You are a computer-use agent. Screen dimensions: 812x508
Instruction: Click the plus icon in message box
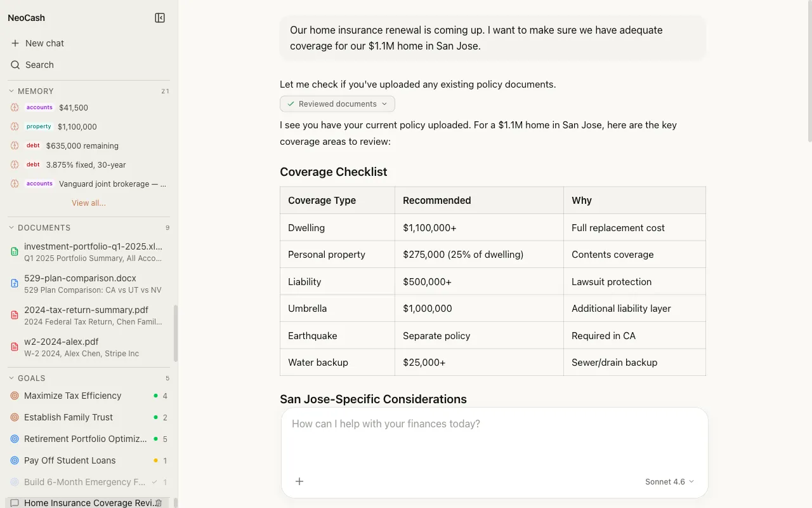pos(299,481)
